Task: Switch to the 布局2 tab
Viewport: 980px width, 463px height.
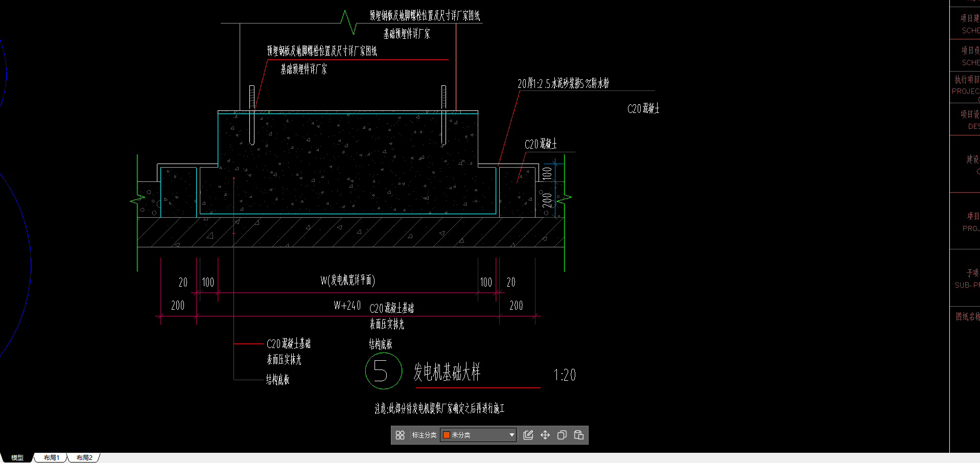Action: (x=84, y=457)
